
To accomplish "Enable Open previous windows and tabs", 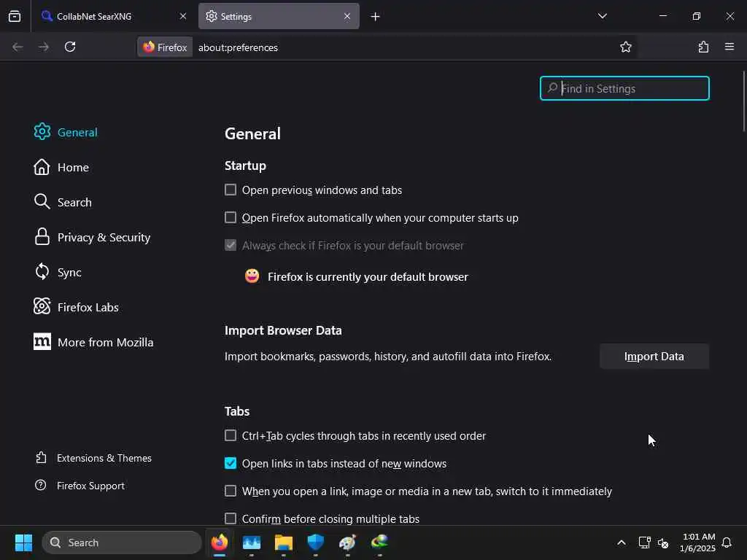I will pyautogui.click(x=231, y=190).
